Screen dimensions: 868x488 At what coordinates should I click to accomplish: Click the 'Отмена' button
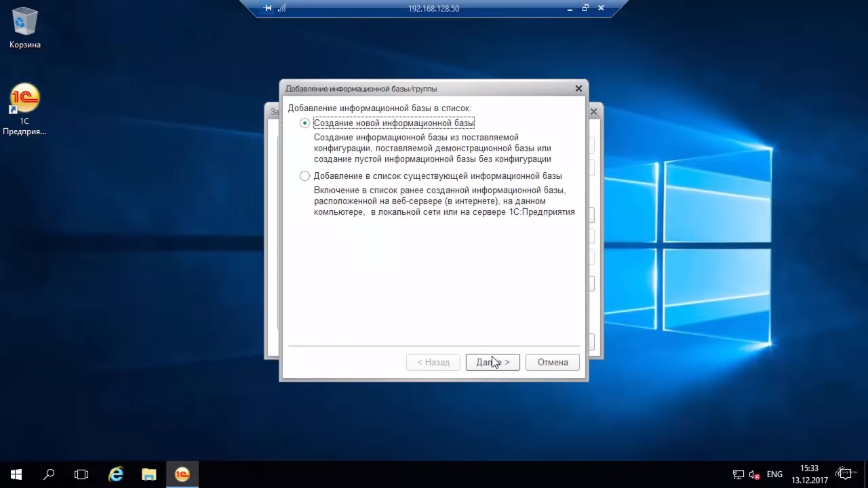click(552, 363)
